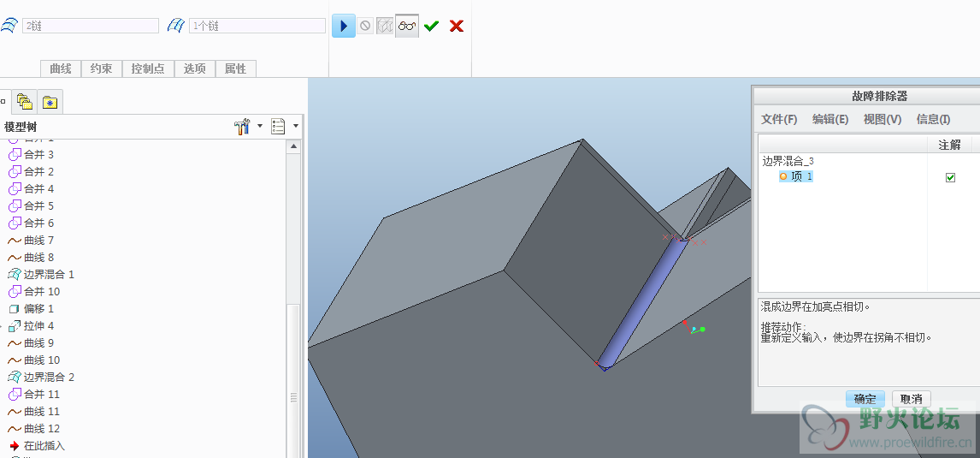Click the 2链 first direction input field

tap(91, 26)
